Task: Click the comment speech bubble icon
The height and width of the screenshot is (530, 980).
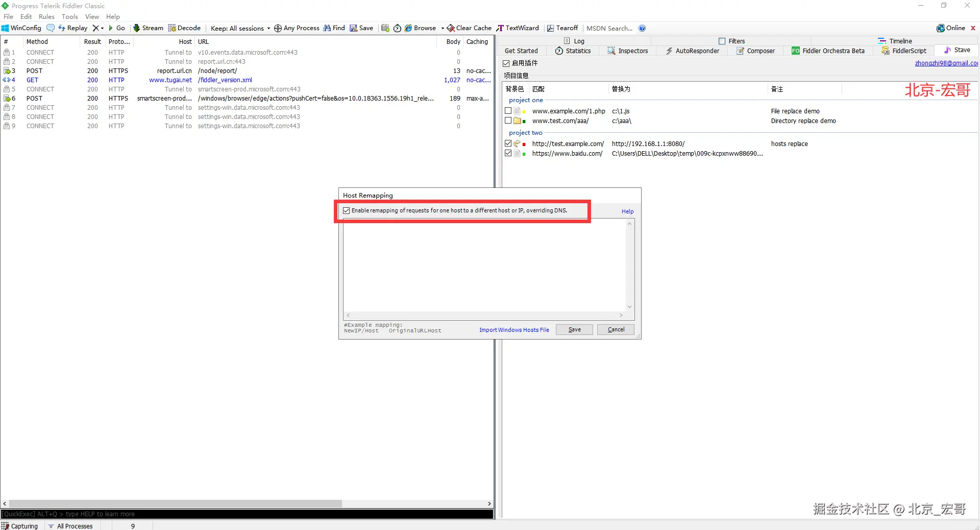Action: tap(51, 28)
